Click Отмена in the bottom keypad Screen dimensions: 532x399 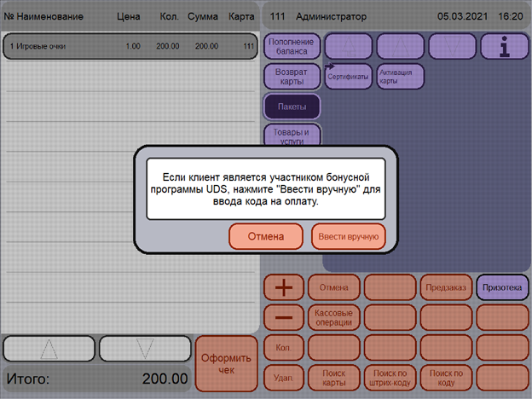pos(334,287)
